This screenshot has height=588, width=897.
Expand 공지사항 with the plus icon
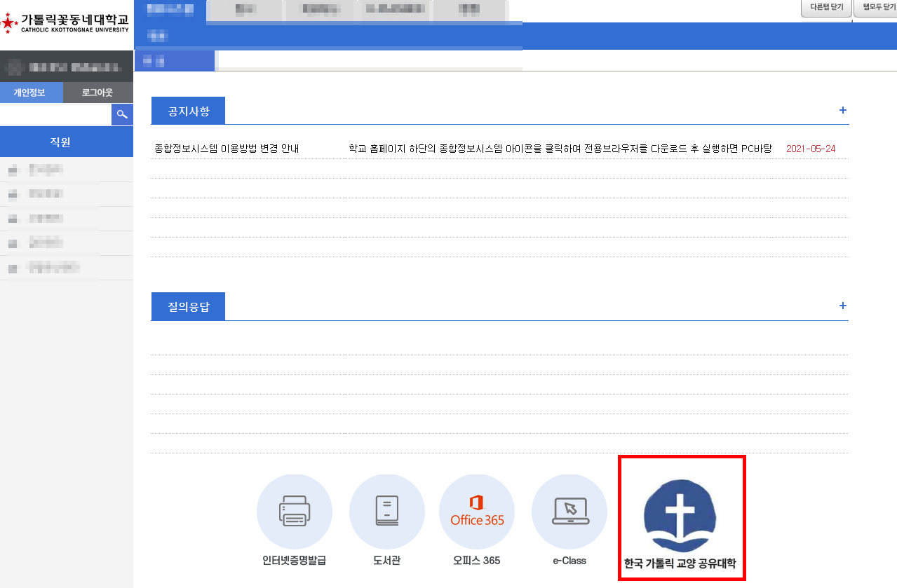point(842,110)
